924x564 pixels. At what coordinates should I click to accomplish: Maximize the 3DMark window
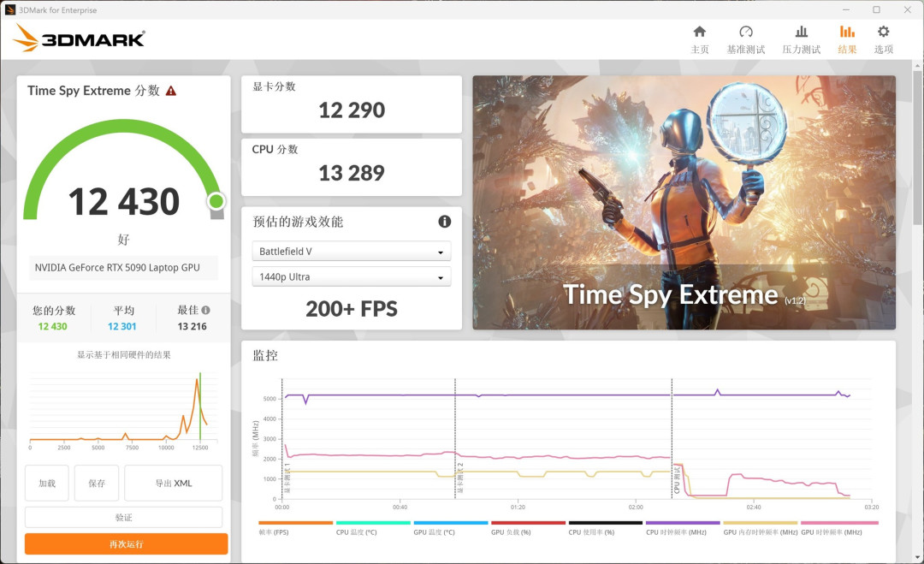[876, 9]
